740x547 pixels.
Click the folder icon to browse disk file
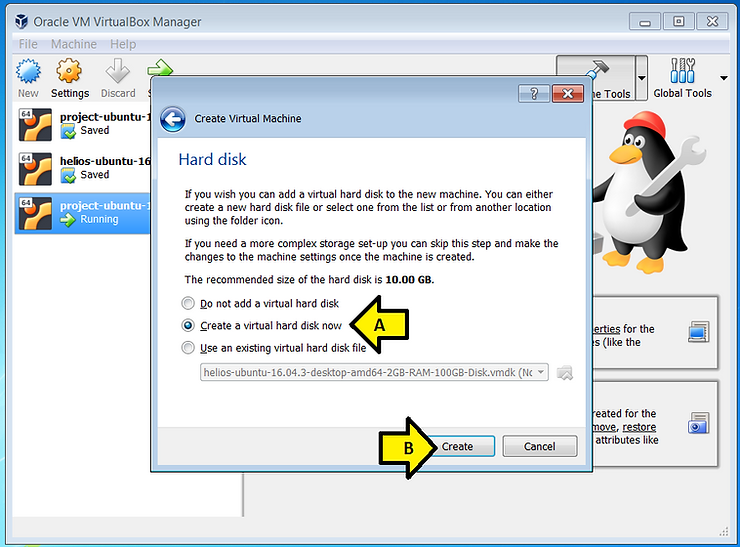pyautogui.click(x=564, y=373)
